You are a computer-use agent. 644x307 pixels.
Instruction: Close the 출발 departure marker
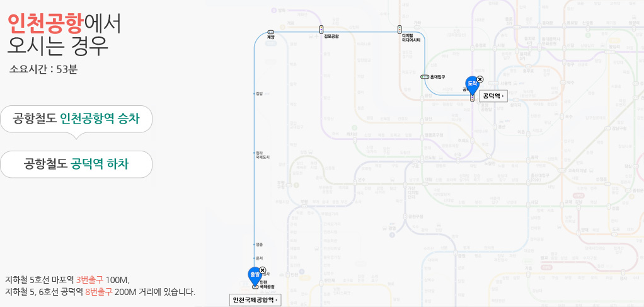click(263, 270)
